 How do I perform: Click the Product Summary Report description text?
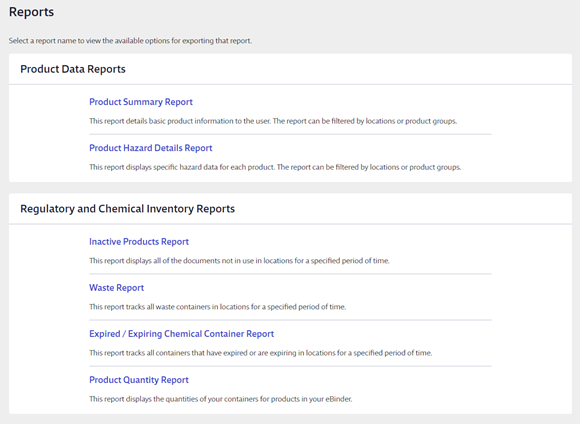tap(273, 121)
